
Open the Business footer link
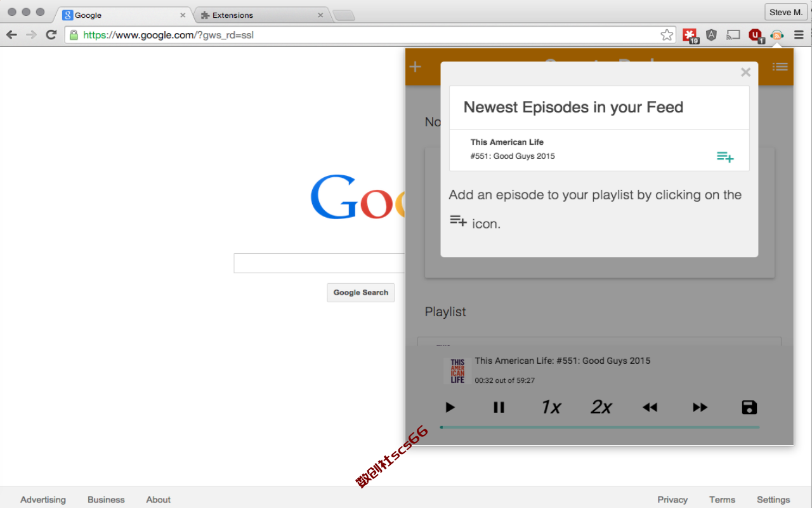[x=106, y=500]
